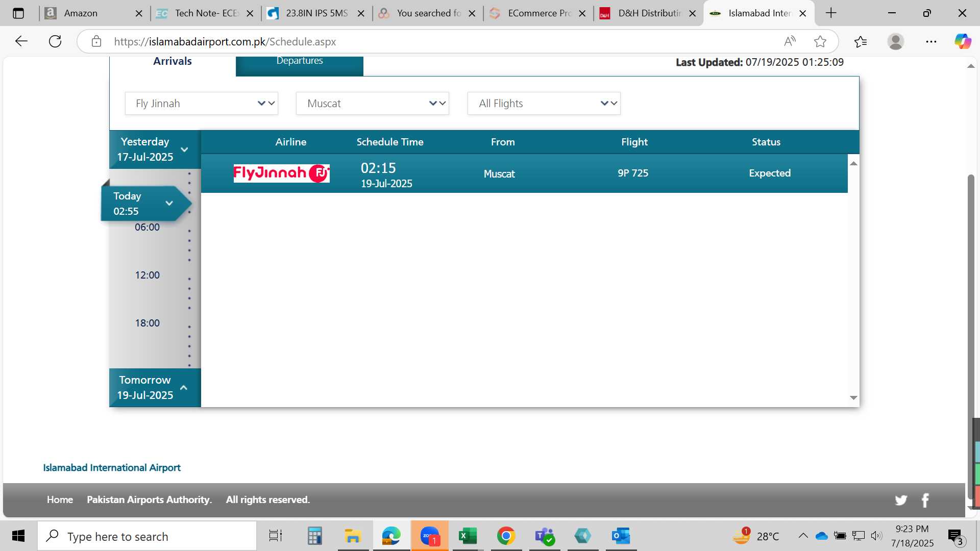
Task: Close the D&H Distributing tab
Action: tap(693, 14)
